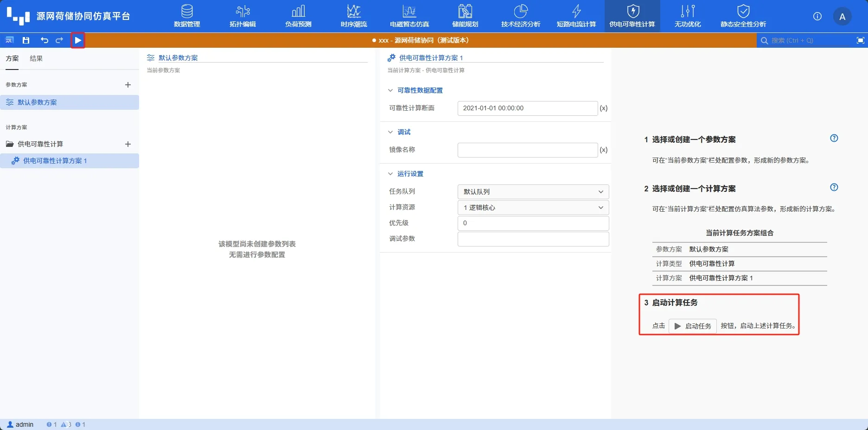The width and height of the screenshot is (868, 430).
Task: Open help icon for step 1
Action: point(834,138)
